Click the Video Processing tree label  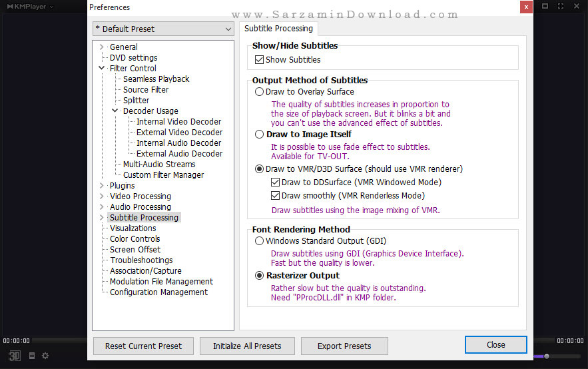coord(141,196)
